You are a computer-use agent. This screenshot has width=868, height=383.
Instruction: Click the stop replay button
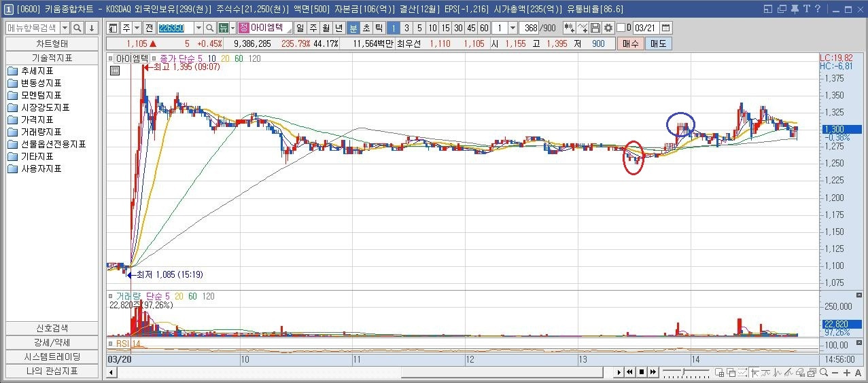642,372
